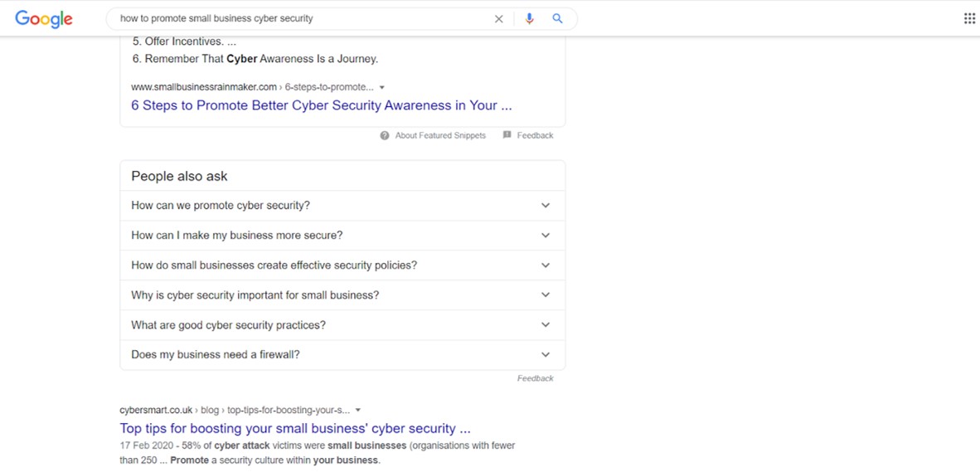The height and width of the screenshot is (472, 980).
Task: Expand 'How can we promote cyber security?'
Action: point(342,205)
